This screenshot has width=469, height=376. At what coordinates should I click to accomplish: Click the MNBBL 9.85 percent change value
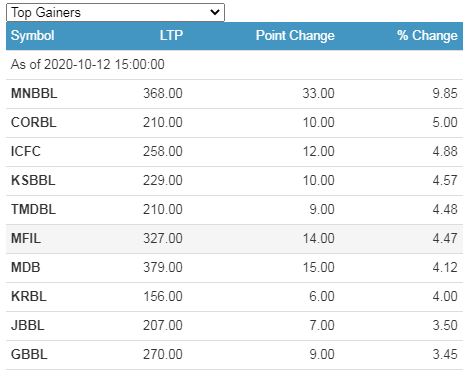[445, 93]
